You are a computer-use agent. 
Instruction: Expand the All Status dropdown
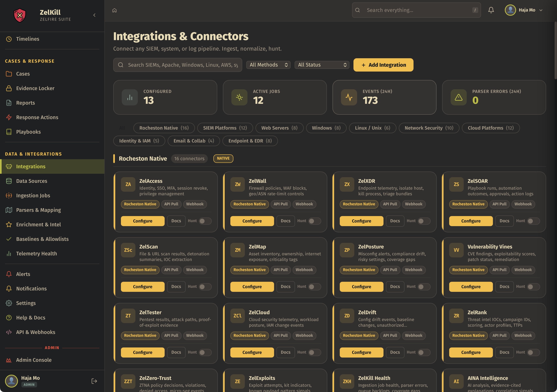coord(322,65)
